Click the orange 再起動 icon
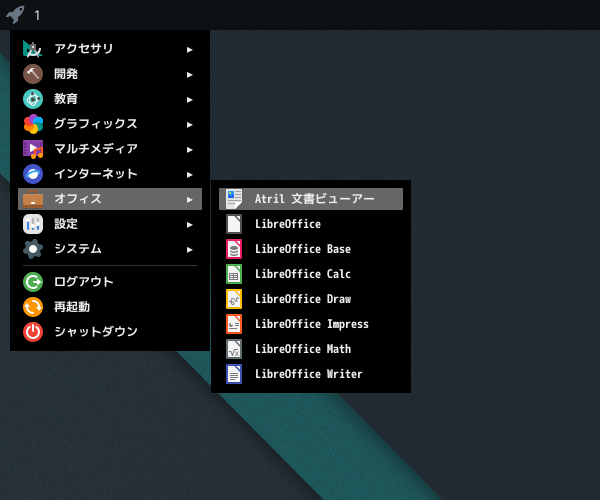Screen dimensions: 600x500 (33, 307)
